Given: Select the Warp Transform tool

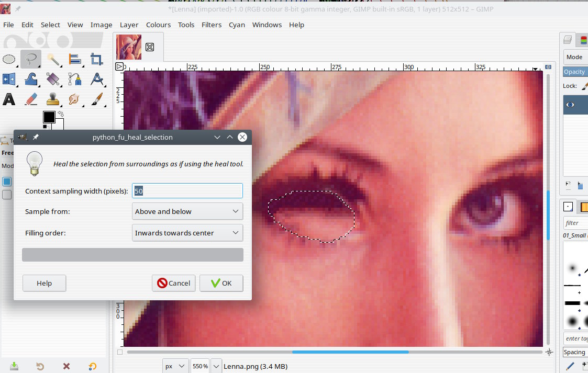Looking at the screenshot, I should [31, 79].
